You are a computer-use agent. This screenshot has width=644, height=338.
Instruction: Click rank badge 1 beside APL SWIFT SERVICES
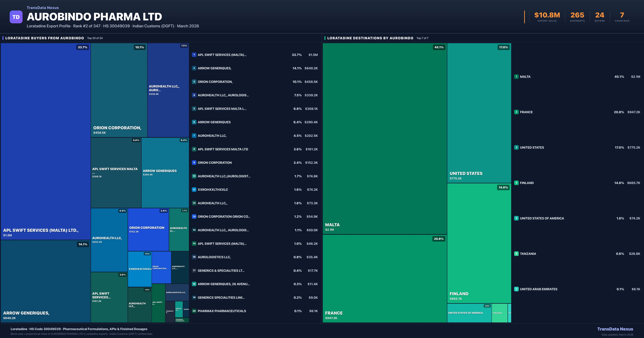[x=194, y=54]
